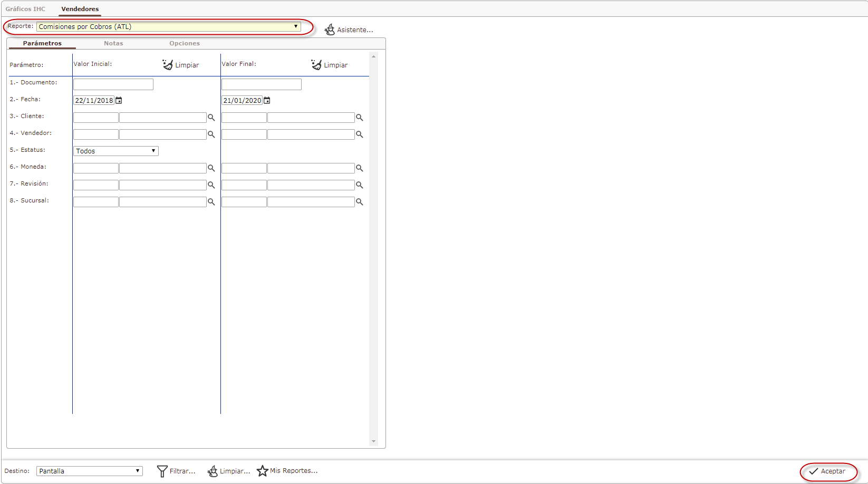Click the final Cliente description field
Screen dimensions: 868x484
(x=311, y=118)
